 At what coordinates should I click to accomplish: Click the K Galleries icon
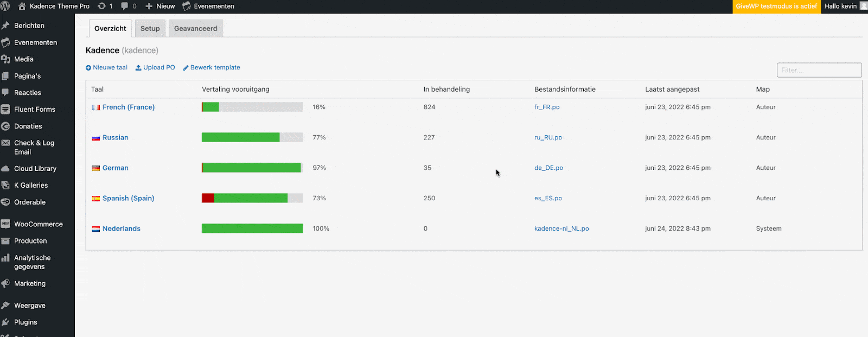tap(5, 185)
